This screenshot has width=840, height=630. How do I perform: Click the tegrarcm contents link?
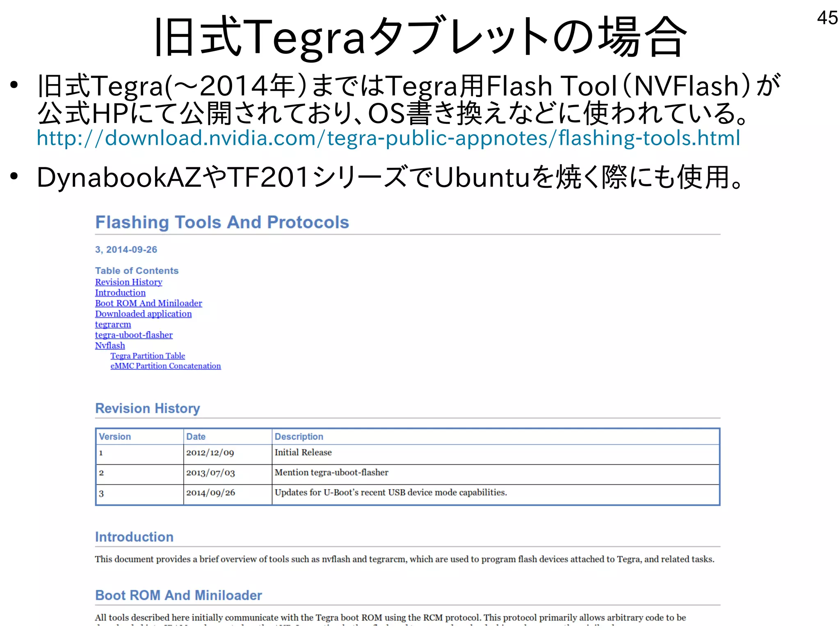pos(113,324)
